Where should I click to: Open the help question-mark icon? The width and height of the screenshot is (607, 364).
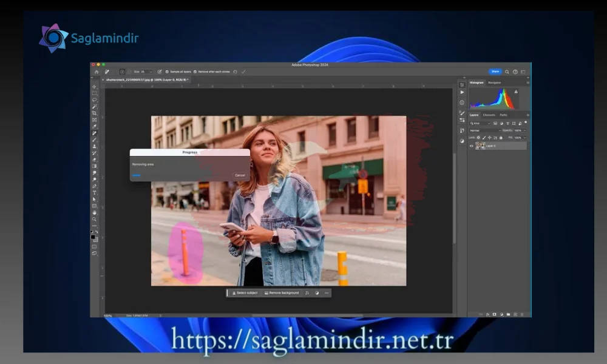(x=515, y=72)
